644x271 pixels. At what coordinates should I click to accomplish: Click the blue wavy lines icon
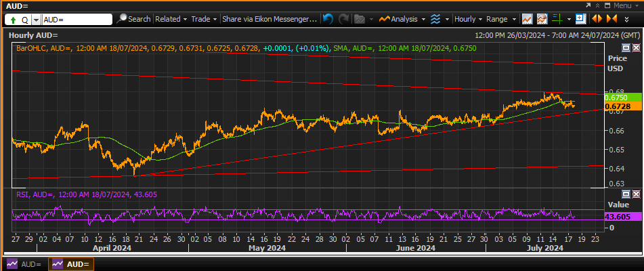[436, 19]
